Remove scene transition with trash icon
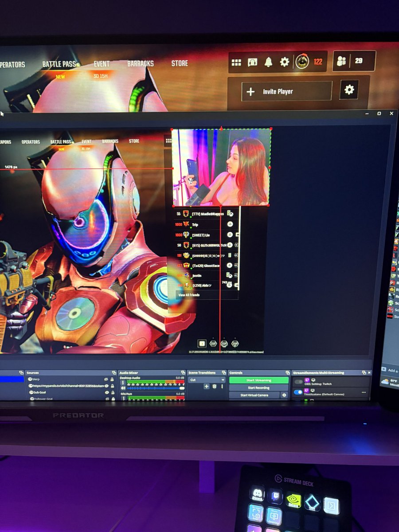This screenshot has height=532, width=399. pos(214,387)
